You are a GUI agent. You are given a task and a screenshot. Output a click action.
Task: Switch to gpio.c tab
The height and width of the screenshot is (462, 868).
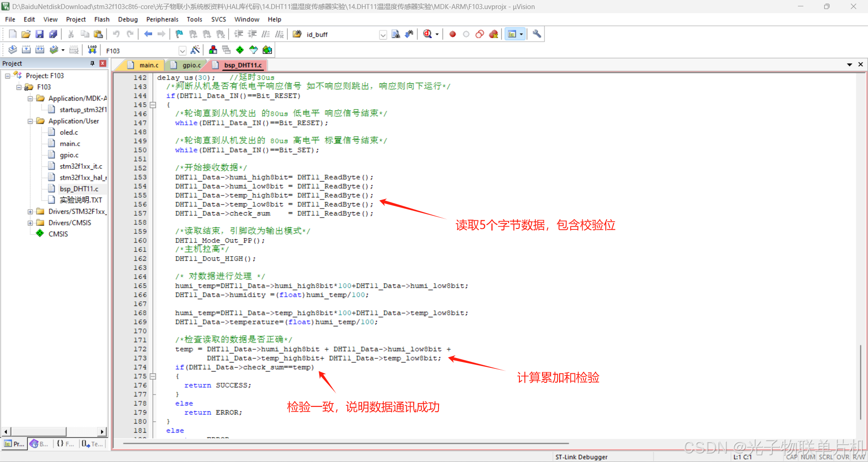(x=187, y=65)
